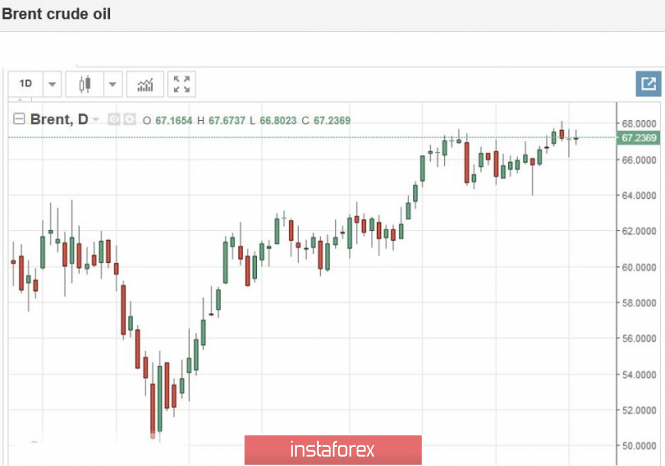Click the 68.0000 price axis label
Viewport: 665px width, 466px height.
(638, 123)
